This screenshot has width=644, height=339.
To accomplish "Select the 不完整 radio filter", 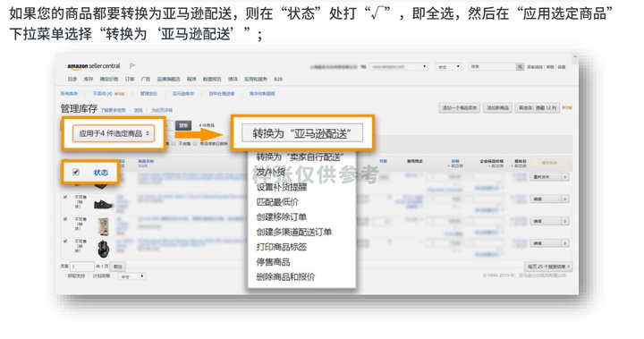I will click(174, 144).
